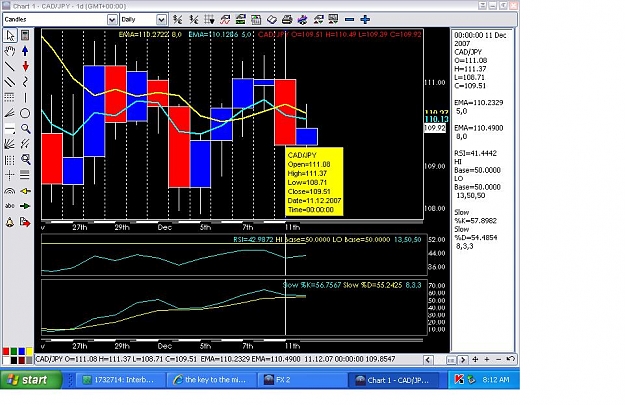Switch to Chart 1 - CAD/JP... taskbar window
The width and height of the screenshot is (625, 405).
click(394, 380)
